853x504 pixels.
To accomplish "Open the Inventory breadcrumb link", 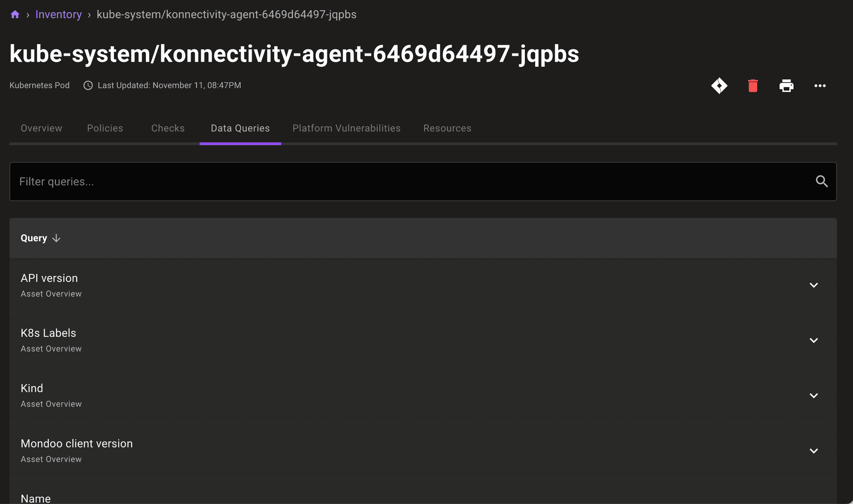I will [x=58, y=14].
